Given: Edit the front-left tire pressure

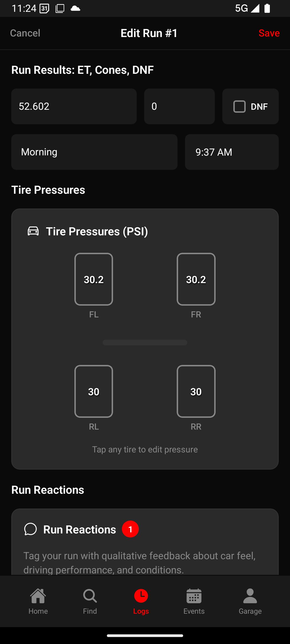Looking at the screenshot, I should [94, 279].
